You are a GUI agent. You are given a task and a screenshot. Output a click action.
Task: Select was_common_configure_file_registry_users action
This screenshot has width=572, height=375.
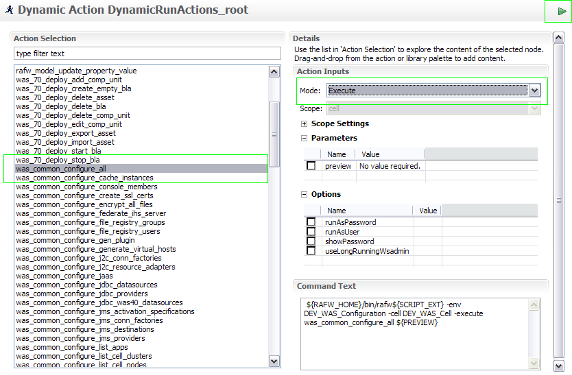click(88, 231)
